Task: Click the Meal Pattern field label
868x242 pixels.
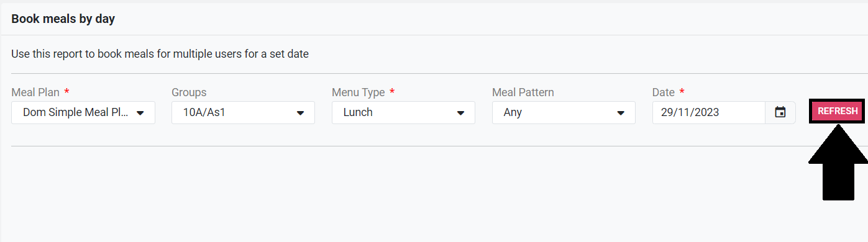Action: (523, 92)
